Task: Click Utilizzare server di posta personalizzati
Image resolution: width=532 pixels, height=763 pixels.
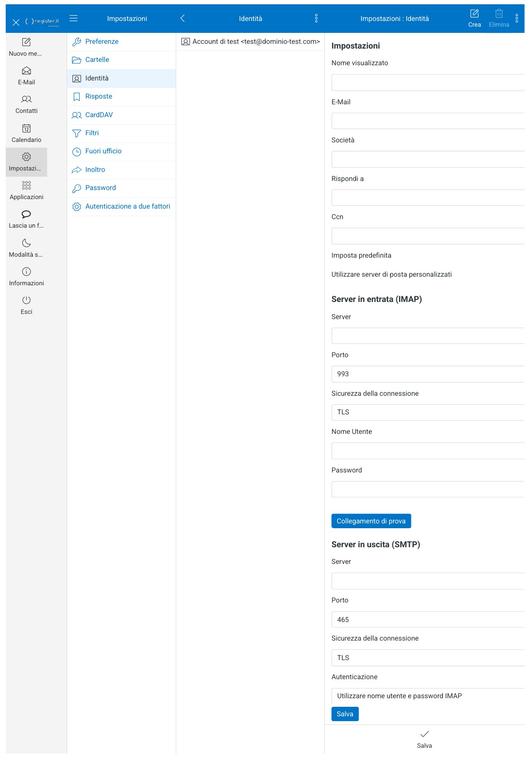Action: click(391, 274)
